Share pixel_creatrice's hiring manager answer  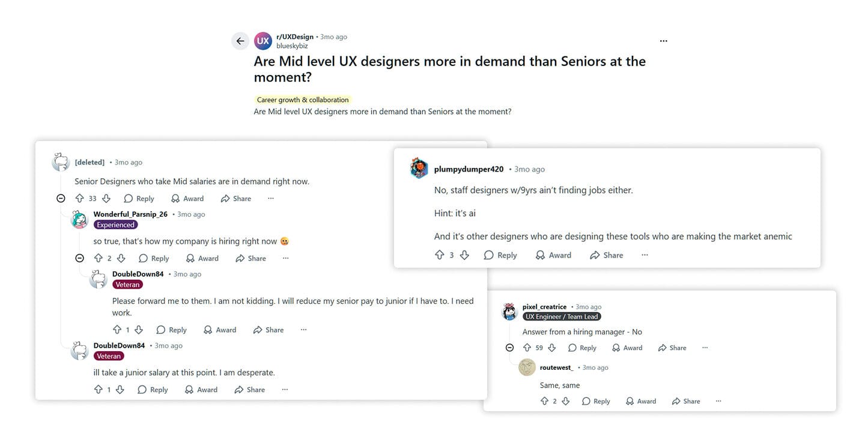point(671,348)
